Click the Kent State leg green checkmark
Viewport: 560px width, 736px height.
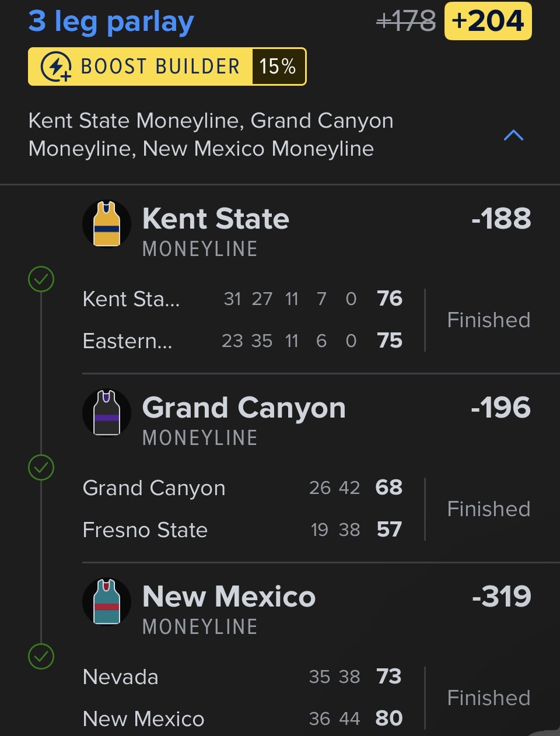point(41,279)
